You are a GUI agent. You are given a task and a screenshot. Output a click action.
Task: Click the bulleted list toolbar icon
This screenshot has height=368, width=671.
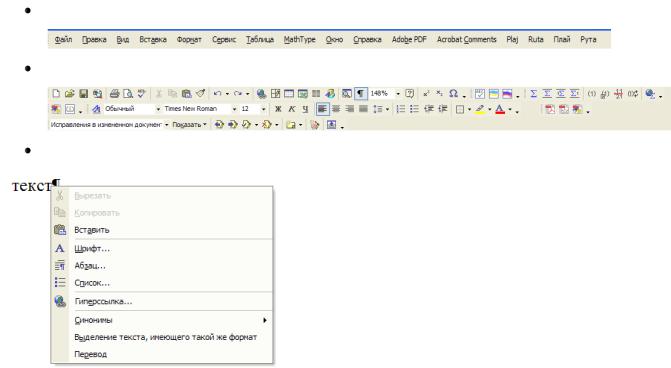pos(414,109)
